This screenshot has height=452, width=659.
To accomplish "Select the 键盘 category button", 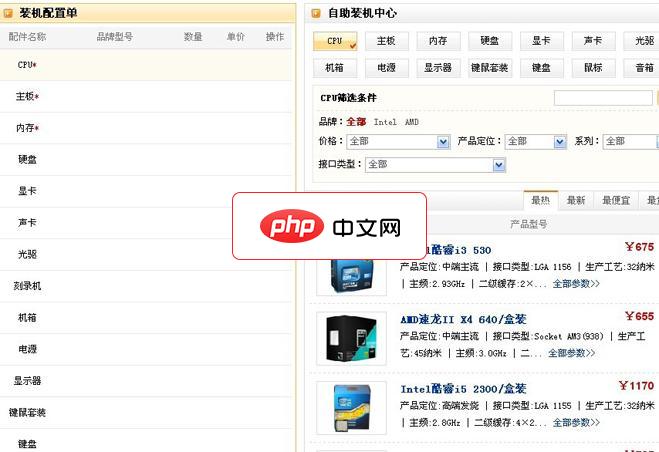I will tap(541, 68).
